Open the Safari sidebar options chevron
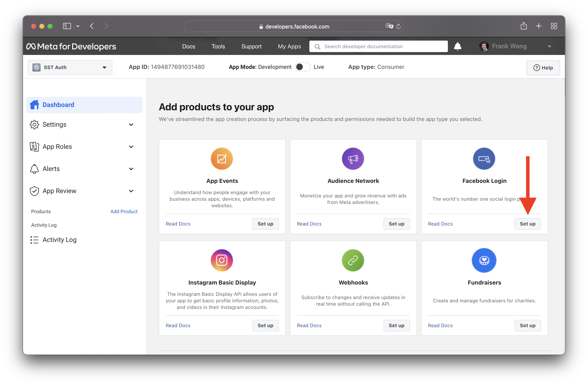This screenshot has height=385, width=588. click(78, 26)
